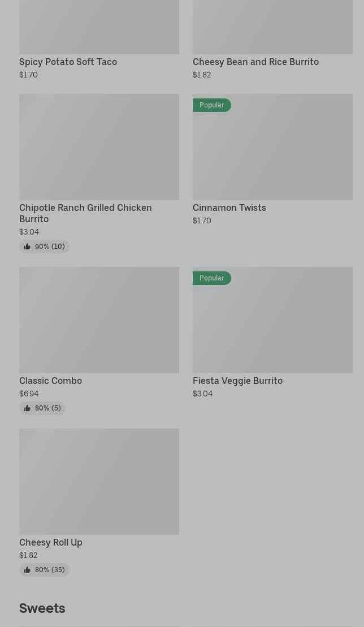364x627 pixels.
Task: Click thumbs-up icon under Classic Combo
Action: (27, 408)
